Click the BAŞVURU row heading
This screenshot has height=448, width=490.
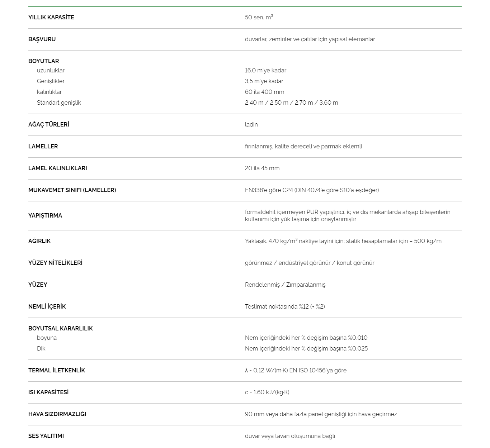[42, 39]
